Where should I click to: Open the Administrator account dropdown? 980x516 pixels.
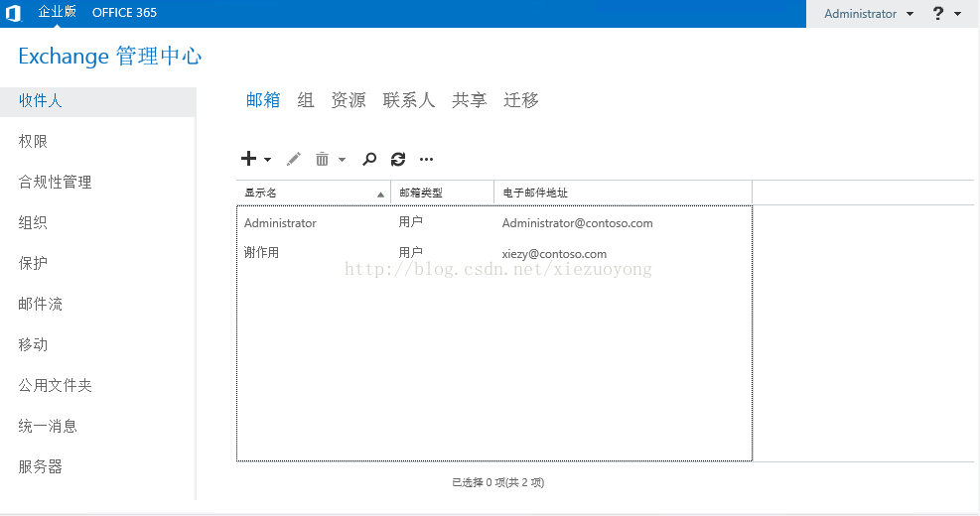tap(868, 14)
